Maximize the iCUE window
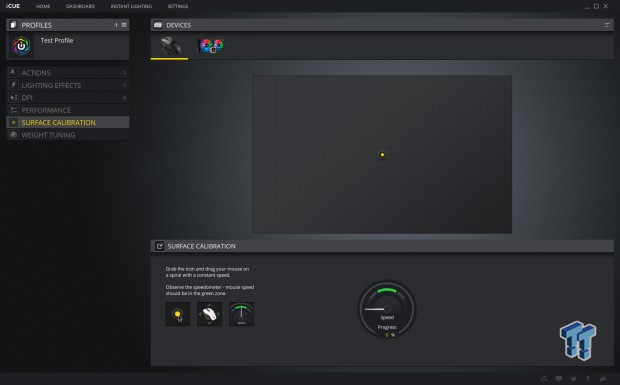 (x=596, y=6)
